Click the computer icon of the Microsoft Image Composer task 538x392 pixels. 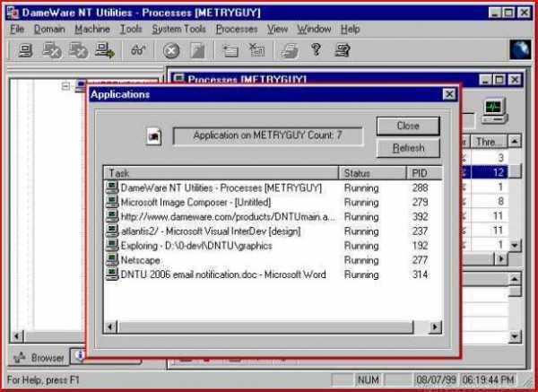[x=112, y=202]
